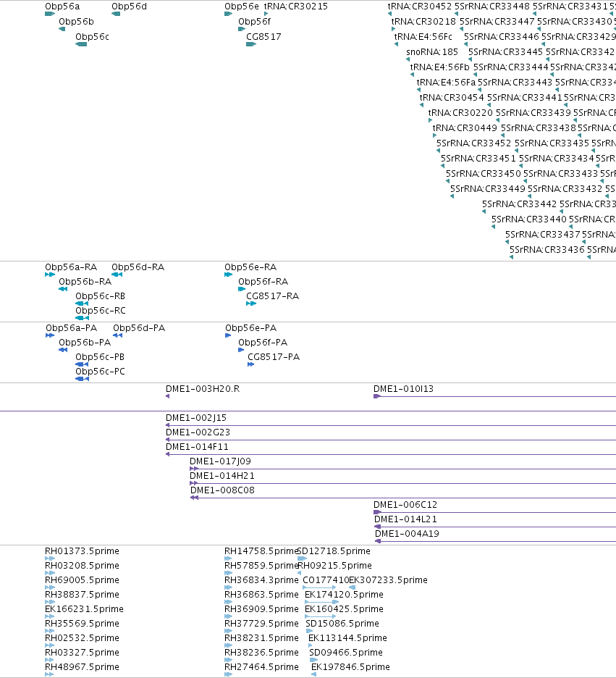
Task: Select tRNA:CR30215 feature label
Action: 296,7
